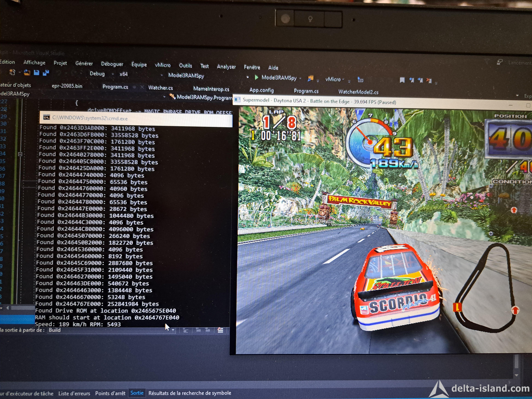Pin the Program.cs tab
Screen dimensions: 532x399
click(134, 87)
